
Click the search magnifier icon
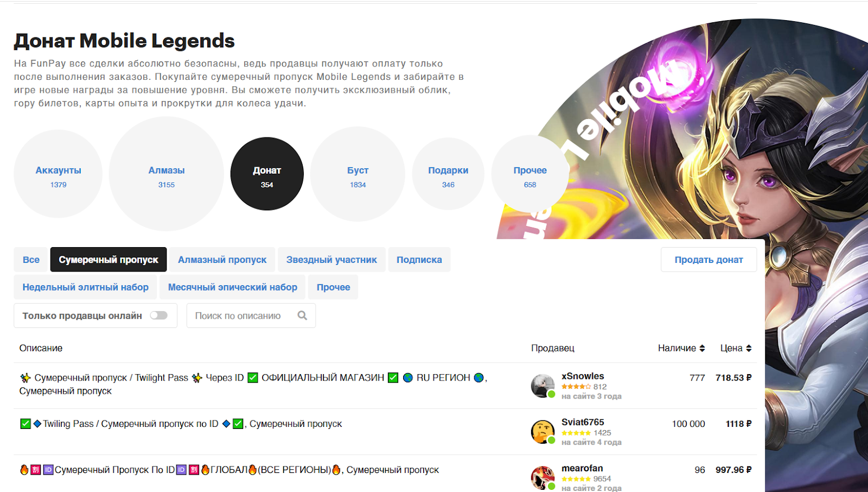tap(302, 316)
